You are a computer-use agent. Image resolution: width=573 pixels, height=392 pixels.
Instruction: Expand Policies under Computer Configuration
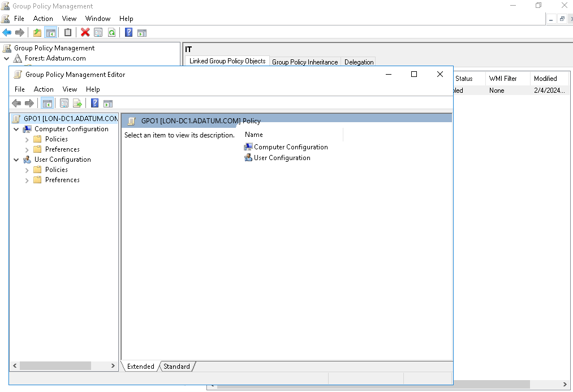27,139
